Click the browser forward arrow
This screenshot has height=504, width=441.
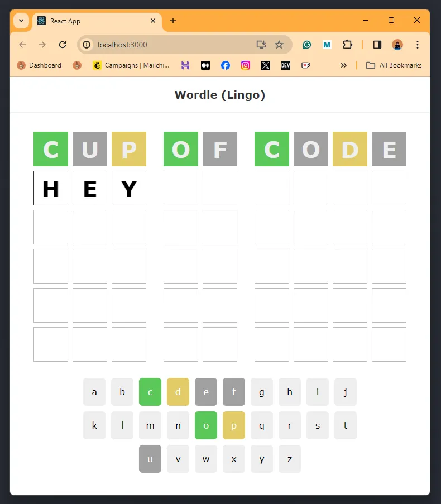pyautogui.click(x=42, y=45)
